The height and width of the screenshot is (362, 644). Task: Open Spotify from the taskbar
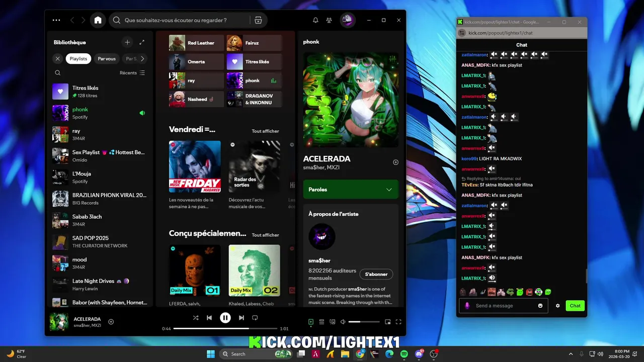(404, 354)
